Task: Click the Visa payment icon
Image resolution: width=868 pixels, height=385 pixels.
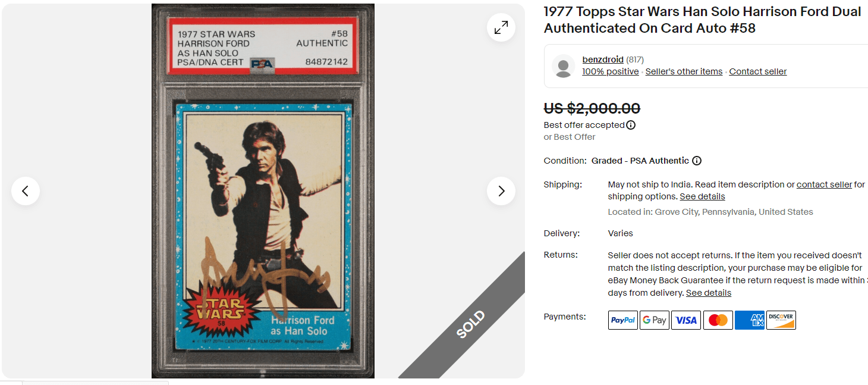Action: (685, 320)
